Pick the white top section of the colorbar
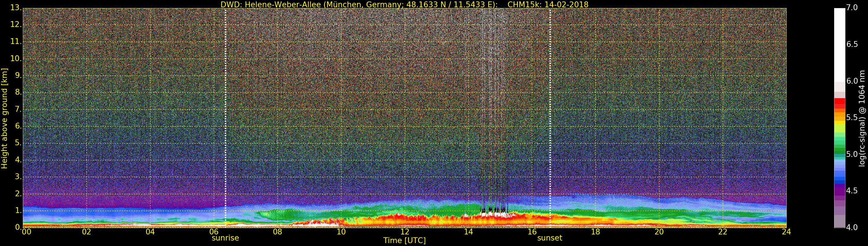This screenshot has height=246, width=868. click(x=839, y=45)
